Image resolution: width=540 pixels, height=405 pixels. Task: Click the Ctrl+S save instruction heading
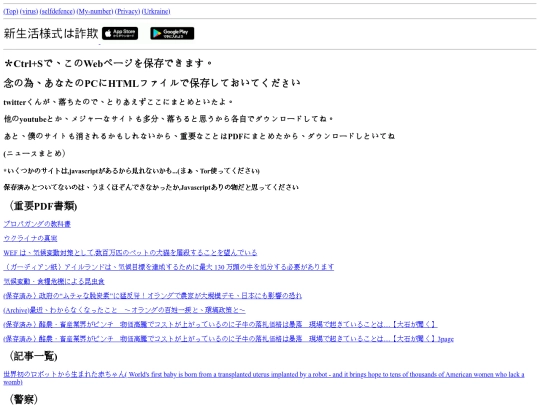pos(108,63)
